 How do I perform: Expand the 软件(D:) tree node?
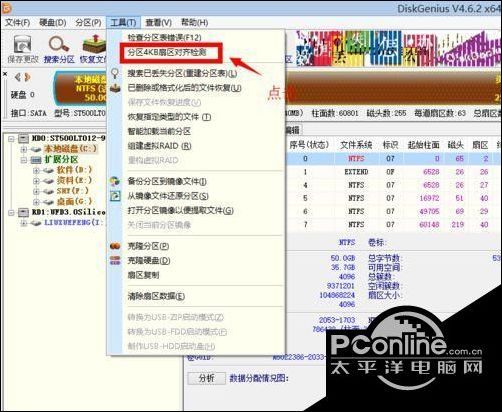click(x=36, y=171)
